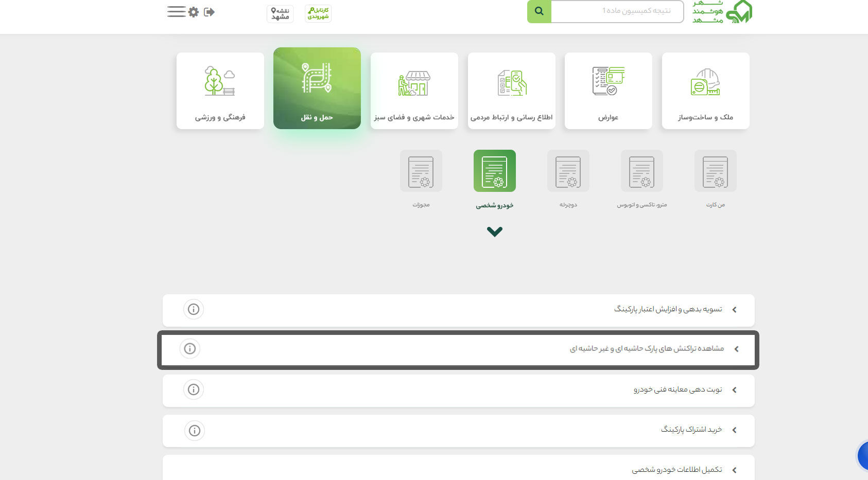Select the فرهنگی و ورزشی category card
868x480 pixels.
[x=220, y=91]
